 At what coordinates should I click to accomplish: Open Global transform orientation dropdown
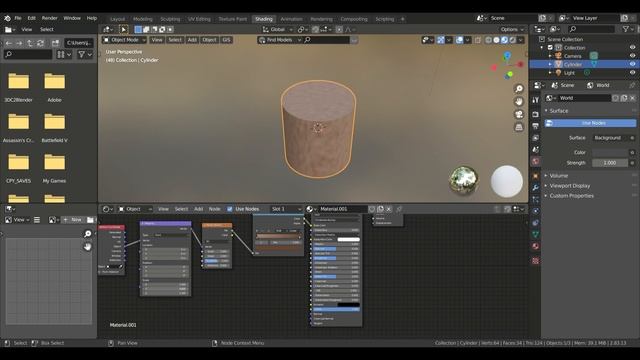(x=278, y=29)
